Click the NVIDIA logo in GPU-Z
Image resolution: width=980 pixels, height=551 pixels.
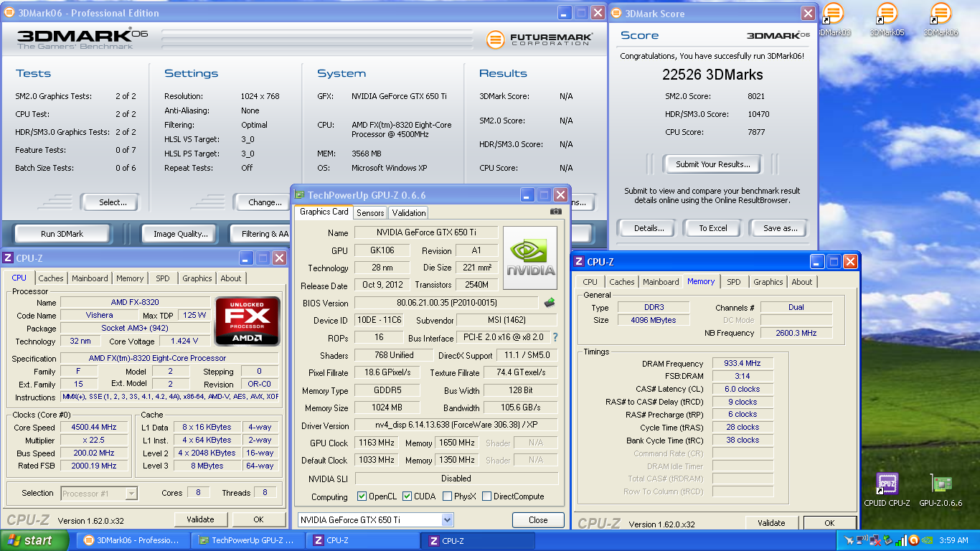pos(530,258)
